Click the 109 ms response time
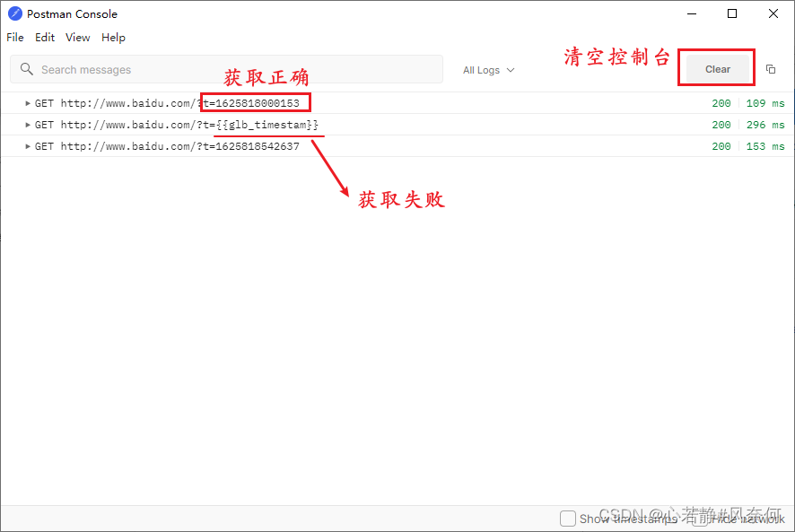795x532 pixels. point(765,103)
